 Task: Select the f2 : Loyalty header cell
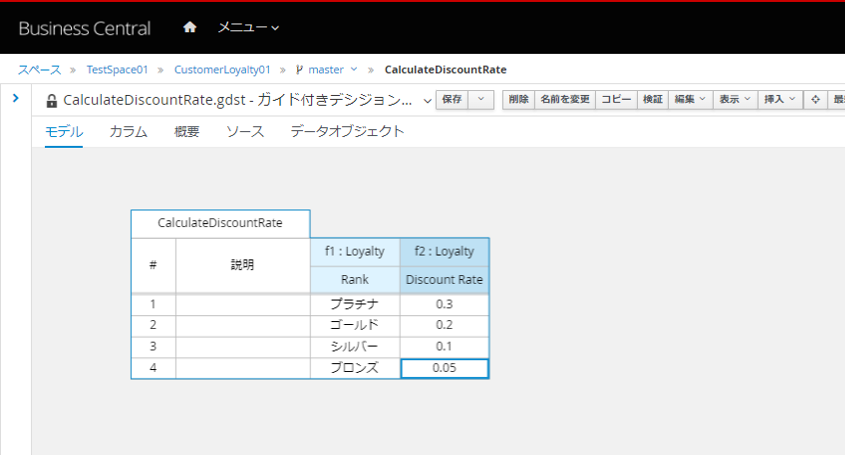(x=444, y=252)
